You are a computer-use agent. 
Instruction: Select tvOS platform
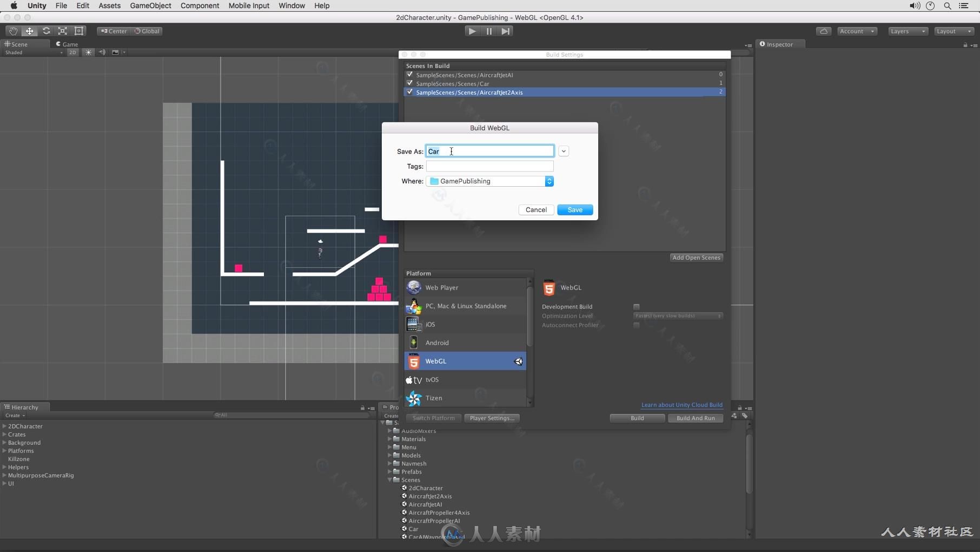(x=465, y=379)
